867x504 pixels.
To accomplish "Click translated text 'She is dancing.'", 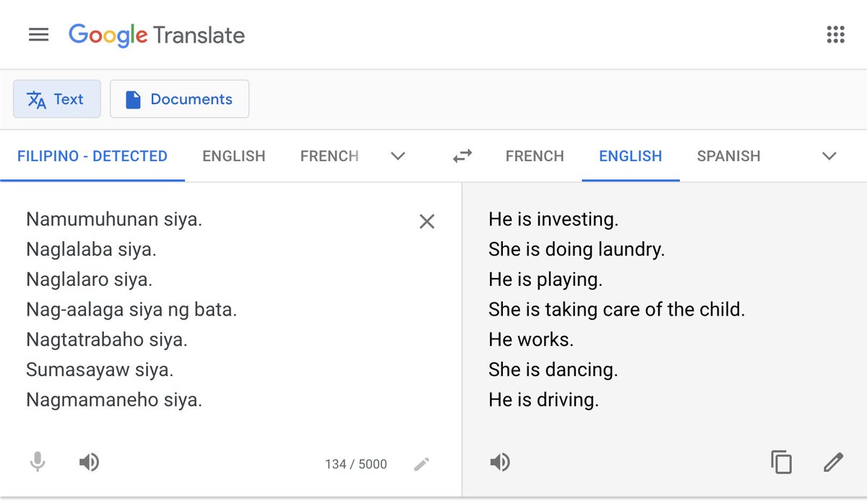I will [x=553, y=370].
